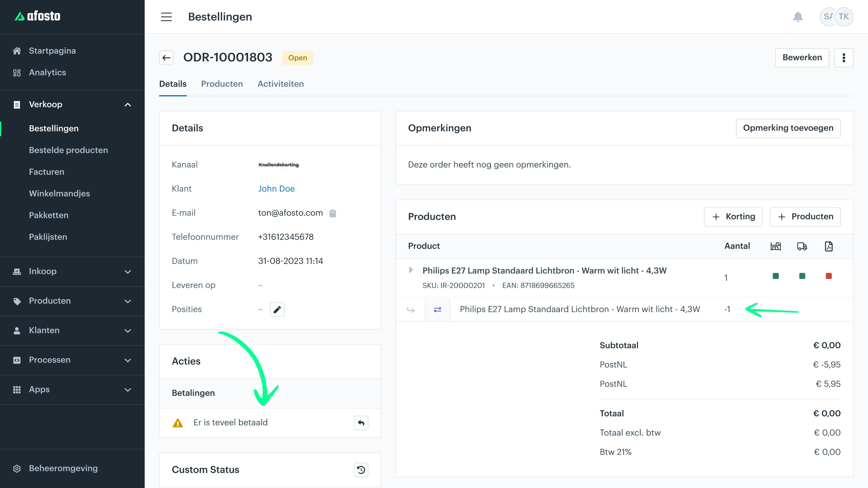Viewport: 868px width, 488px height.
Task: Click the TK user avatar
Action: pyautogui.click(x=844, y=17)
